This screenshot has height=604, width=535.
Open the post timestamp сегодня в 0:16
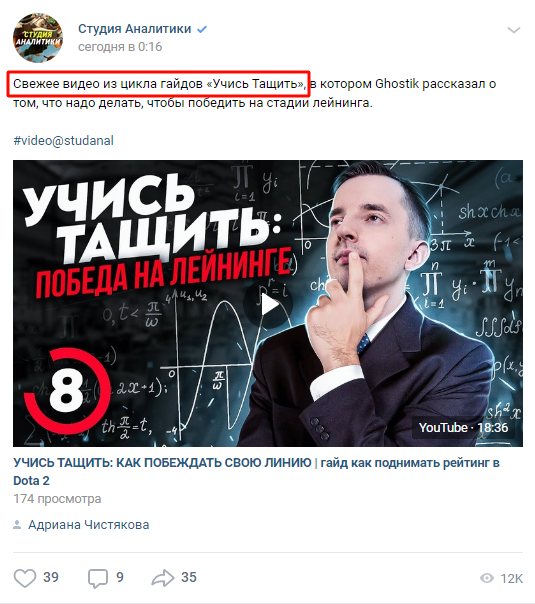click(x=120, y=47)
